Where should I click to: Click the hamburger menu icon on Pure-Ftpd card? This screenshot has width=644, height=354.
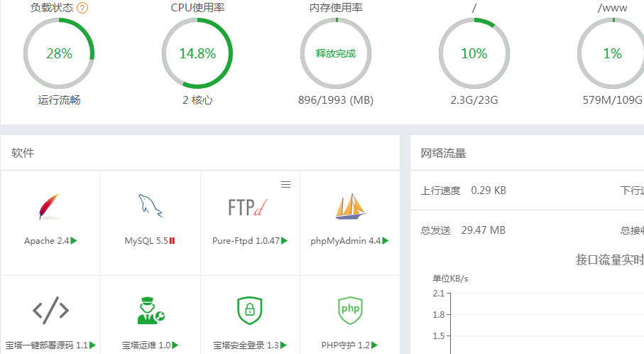286,185
